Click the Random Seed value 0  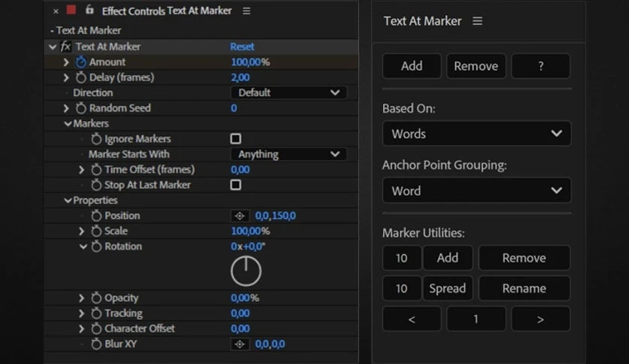pos(234,108)
